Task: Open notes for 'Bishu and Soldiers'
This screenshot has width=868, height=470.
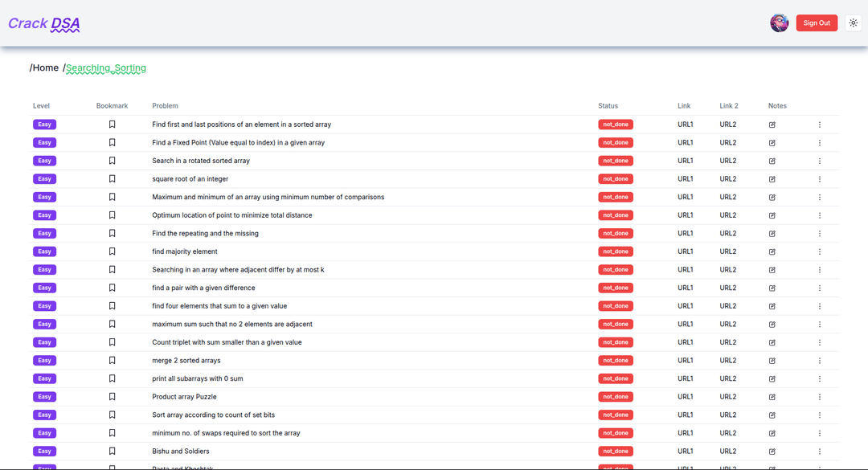Action: pyautogui.click(x=772, y=452)
